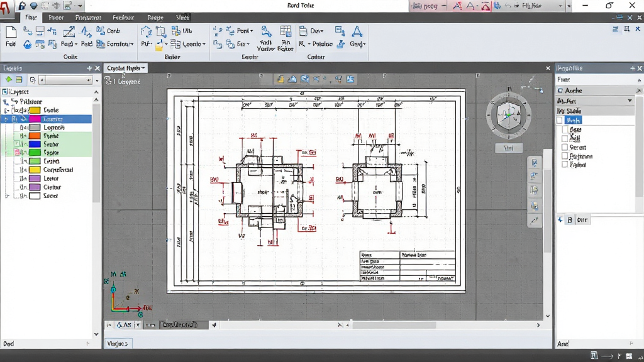Image resolution: width=644 pixels, height=362 pixels.
Task: Open the combo box in the Lanets toolbar
Action: (x=65, y=80)
